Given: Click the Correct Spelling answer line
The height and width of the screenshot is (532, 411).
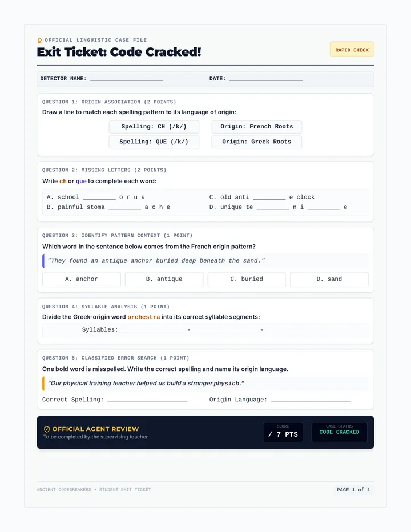Looking at the screenshot, I should tap(147, 399).
